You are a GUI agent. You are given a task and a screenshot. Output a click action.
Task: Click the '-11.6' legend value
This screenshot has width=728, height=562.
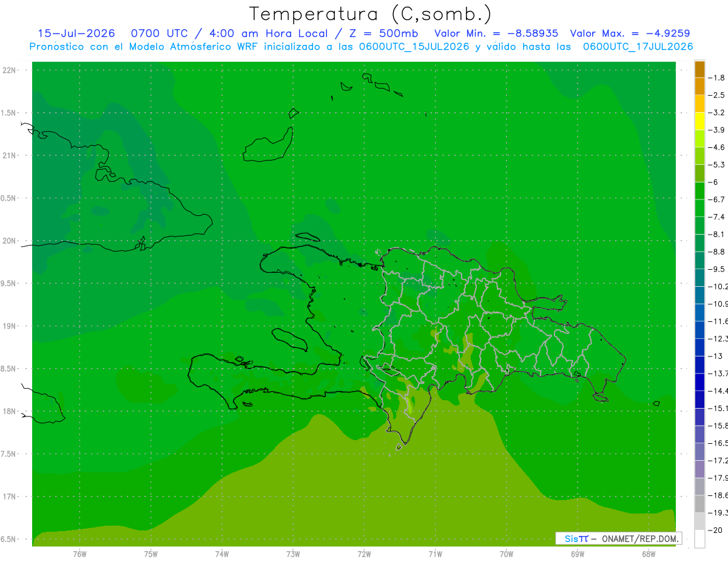tap(718, 321)
